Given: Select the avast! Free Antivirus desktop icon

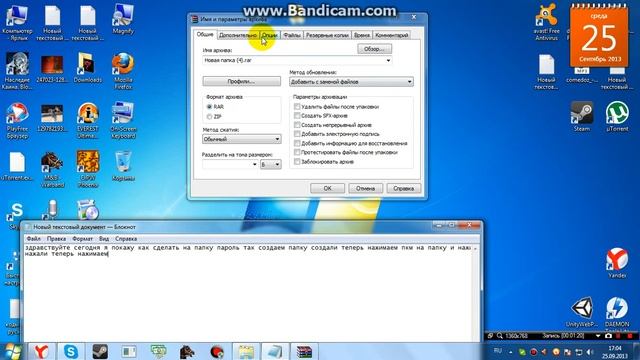Looking at the screenshot, I should (x=546, y=22).
